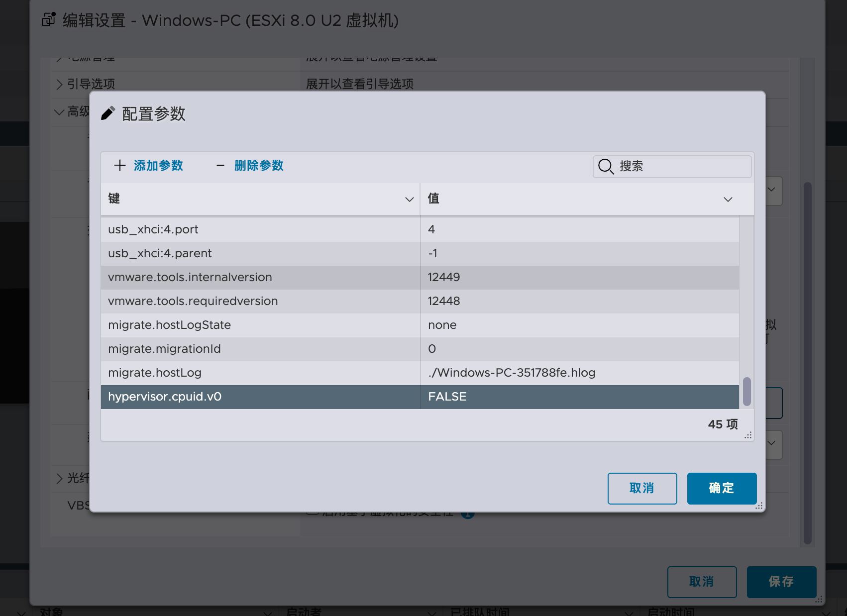
Task: Open the 键 column filter chevron
Action: point(409,199)
